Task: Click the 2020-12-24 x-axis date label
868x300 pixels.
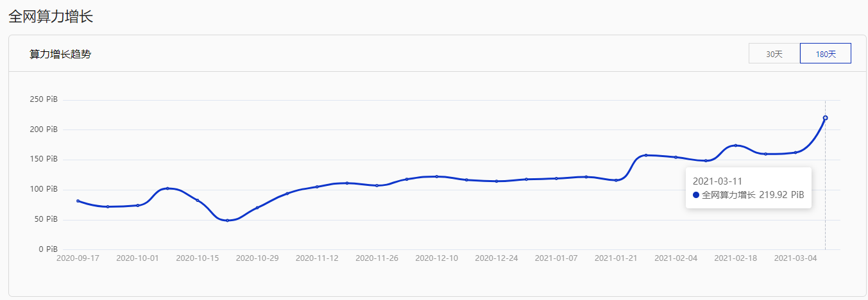Action: coord(497,258)
